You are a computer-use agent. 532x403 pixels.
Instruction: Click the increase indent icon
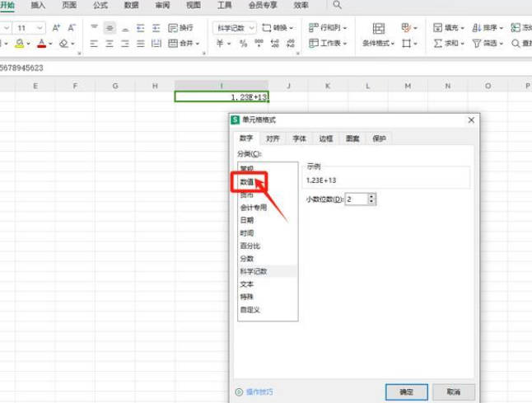coord(156,27)
